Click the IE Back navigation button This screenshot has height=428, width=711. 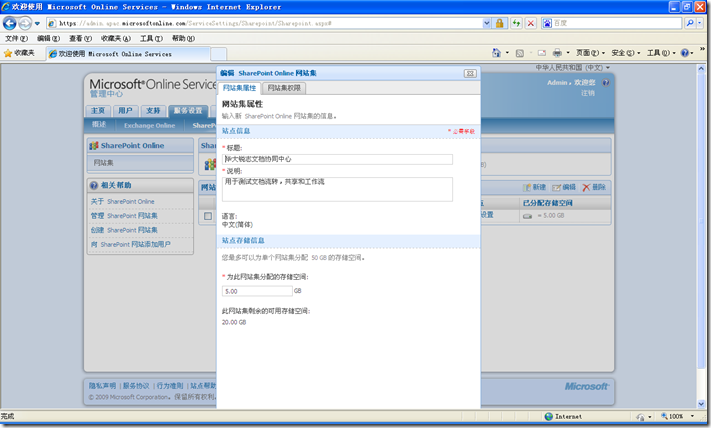(x=10, y=23)
